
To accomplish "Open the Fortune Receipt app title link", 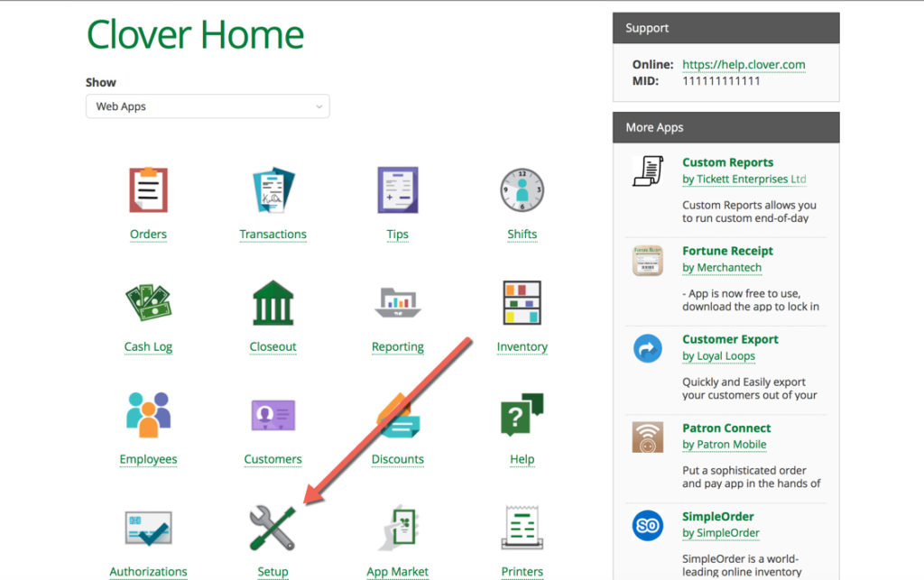I will 728,251.
